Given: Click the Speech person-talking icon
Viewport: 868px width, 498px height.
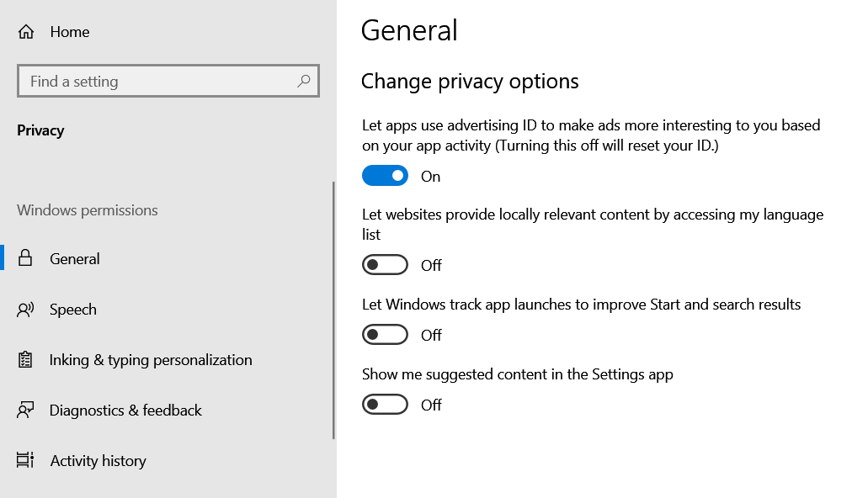Looking at the screenshot, I should point(25,310).
